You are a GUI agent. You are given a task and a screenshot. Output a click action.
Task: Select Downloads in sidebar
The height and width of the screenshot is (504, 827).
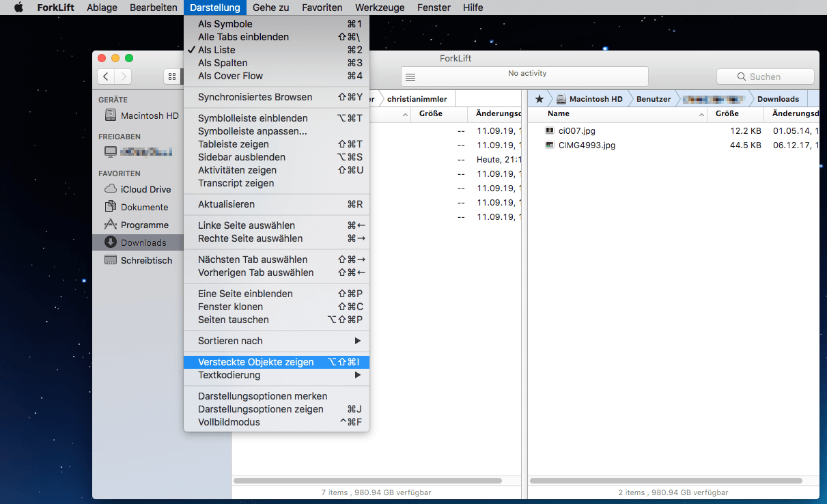point(138,242)
